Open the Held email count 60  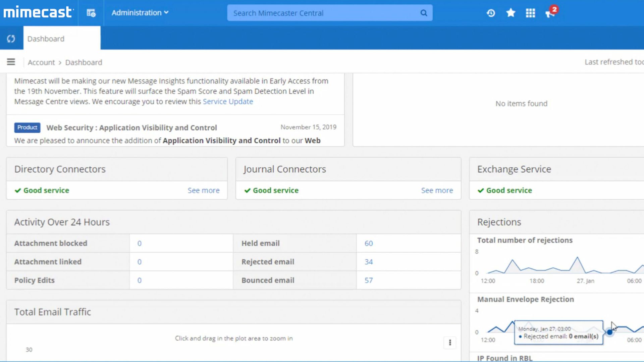coord(369,243)
